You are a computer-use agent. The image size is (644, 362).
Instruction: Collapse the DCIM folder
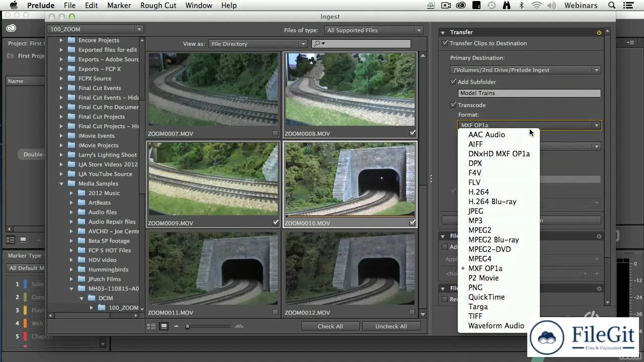click(x=82, y=298)
